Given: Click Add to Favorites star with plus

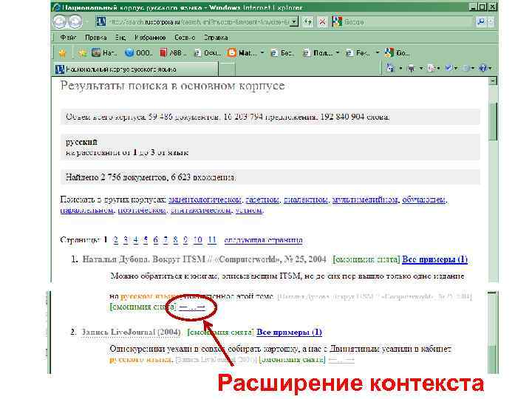Looking at the screenshot, I should tap(82, 53).
